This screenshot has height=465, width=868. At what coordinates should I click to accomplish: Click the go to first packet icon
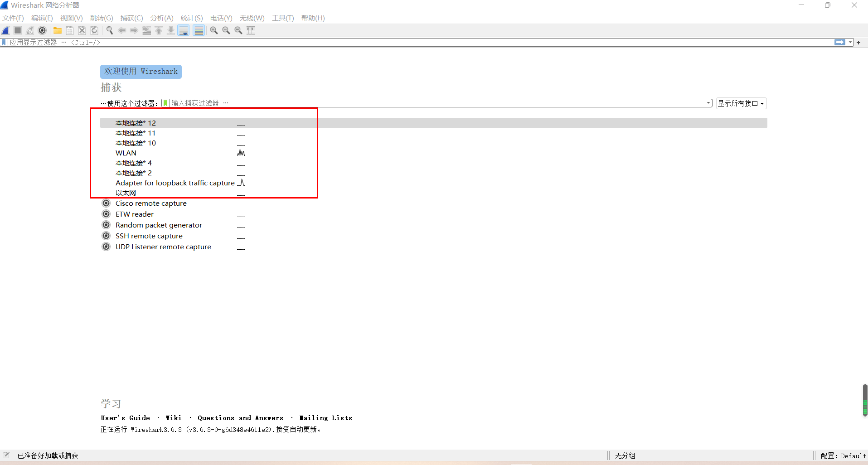tap(159, 30)
